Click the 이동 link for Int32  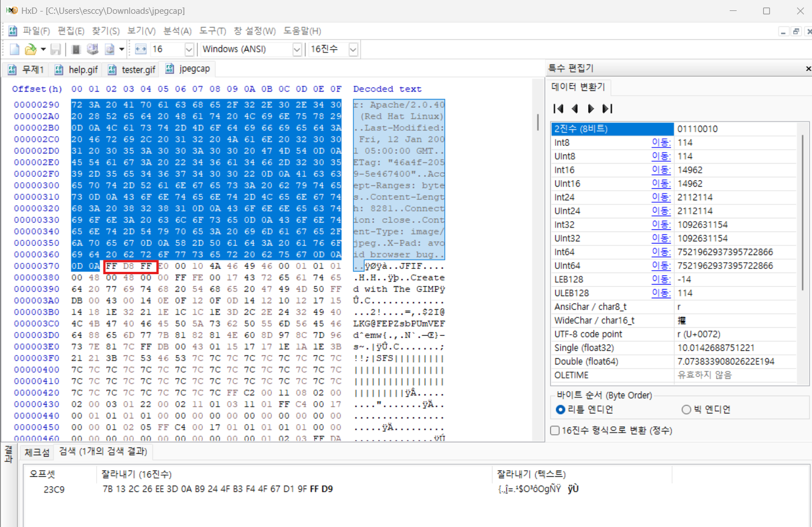pos(661,225)
